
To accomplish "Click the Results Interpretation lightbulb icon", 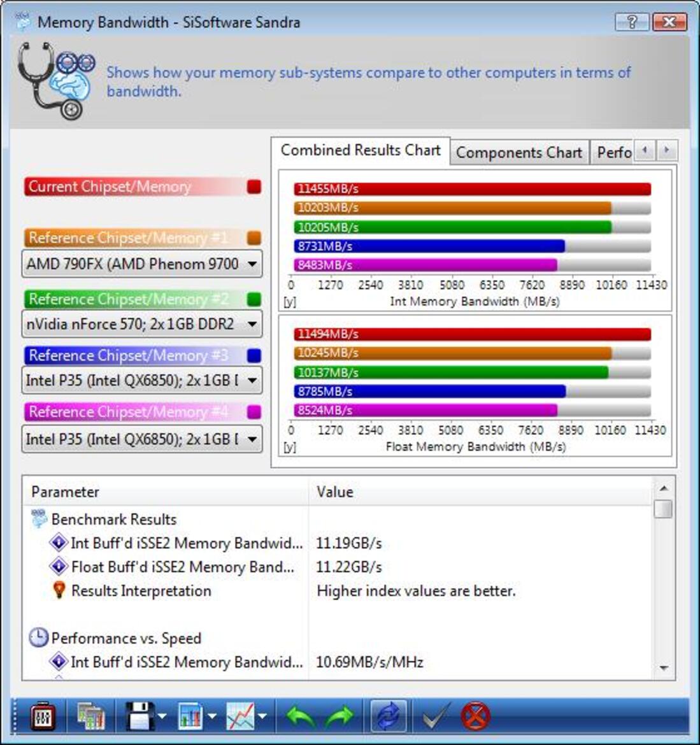I will pos(59,590).
